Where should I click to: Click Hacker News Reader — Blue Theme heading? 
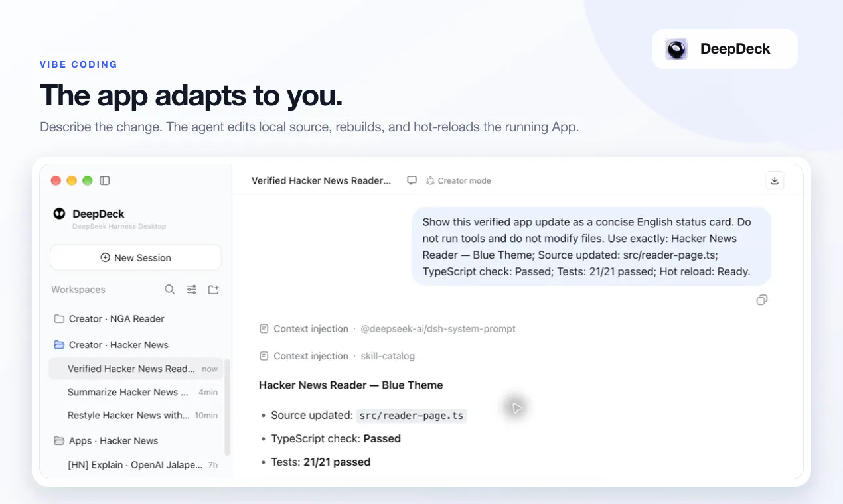(350, 385)
